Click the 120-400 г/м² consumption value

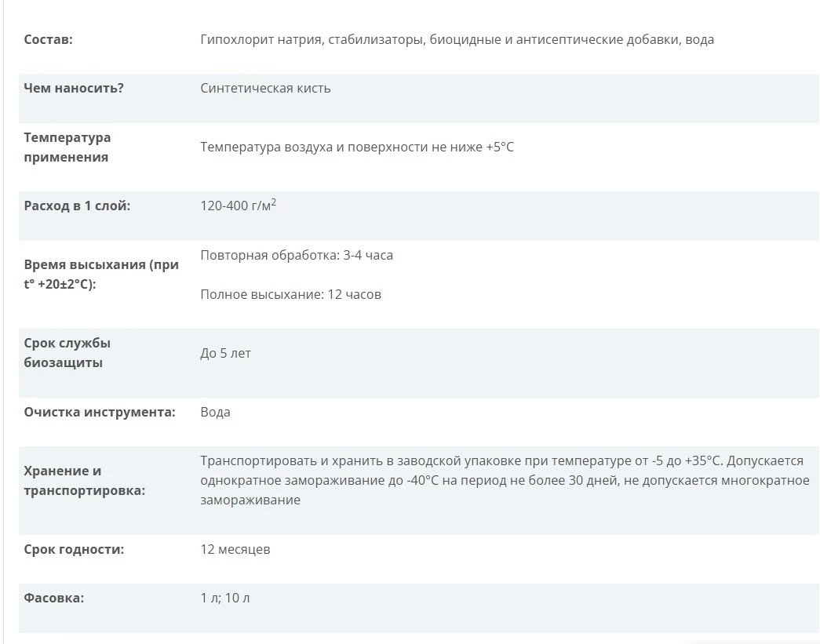(239, 205)
